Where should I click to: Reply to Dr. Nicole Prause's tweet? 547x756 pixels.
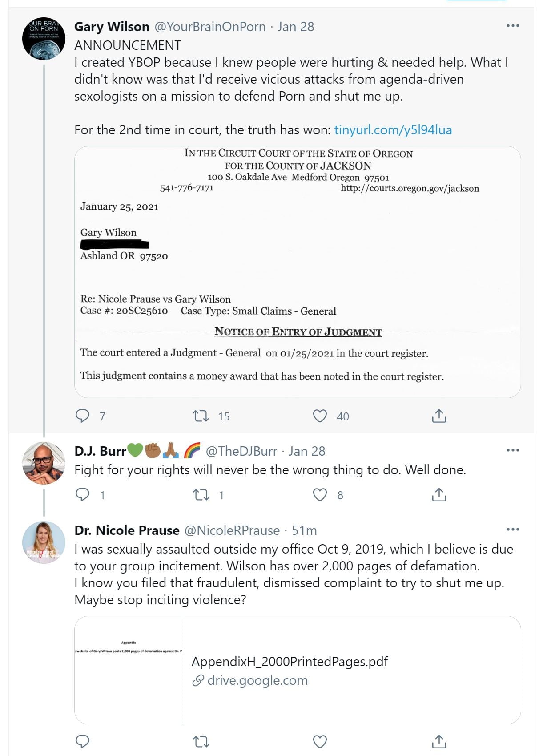[x=83, y=741]
